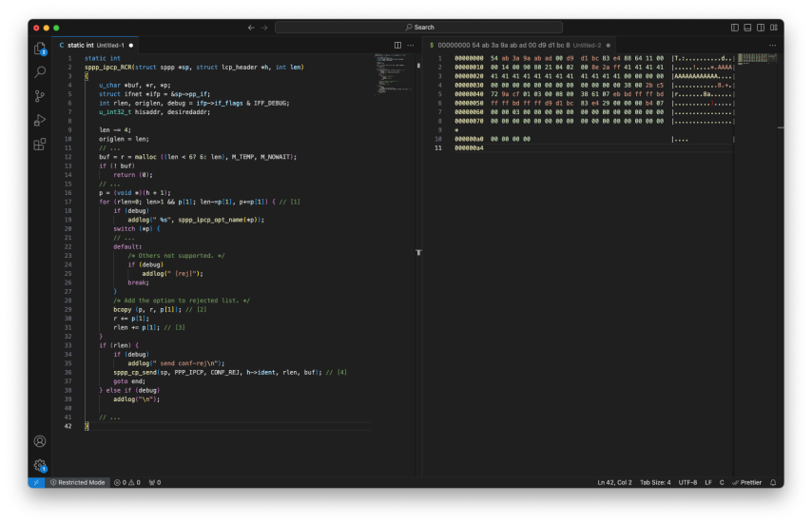Go forward in navigation history

point(264,28)
